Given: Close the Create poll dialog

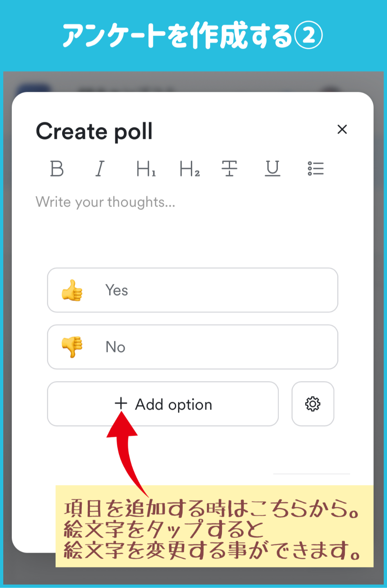Looking at the screenshot, I should [x=342, y=129].
